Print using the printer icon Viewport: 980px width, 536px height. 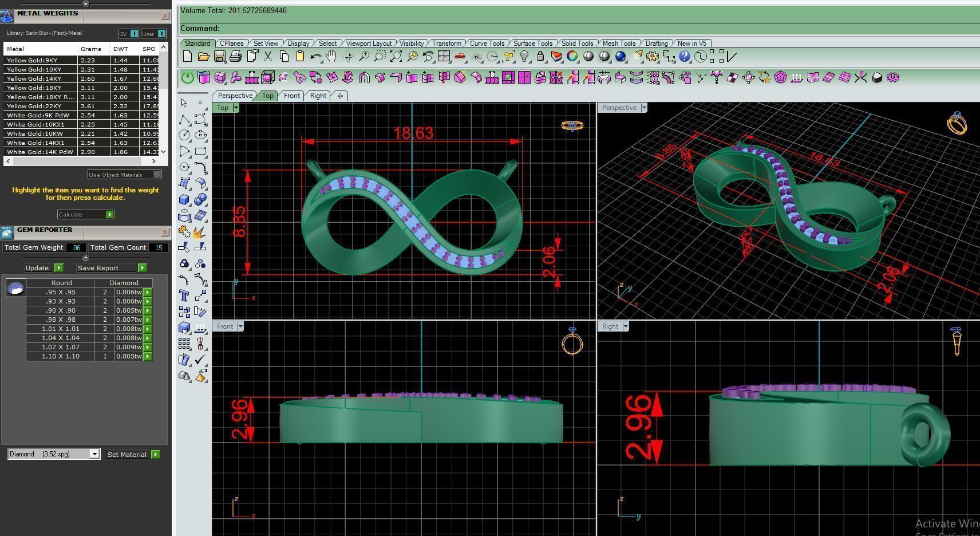tap(235, 57)
